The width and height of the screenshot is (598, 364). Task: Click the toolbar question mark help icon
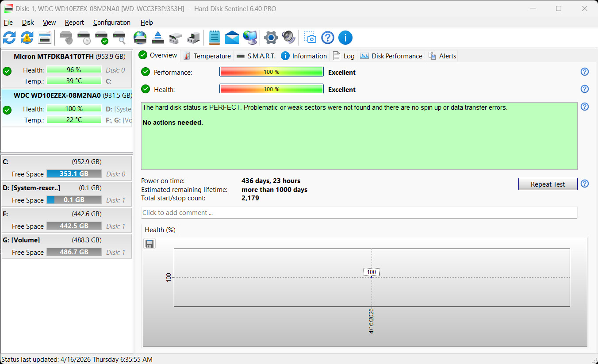328,38
